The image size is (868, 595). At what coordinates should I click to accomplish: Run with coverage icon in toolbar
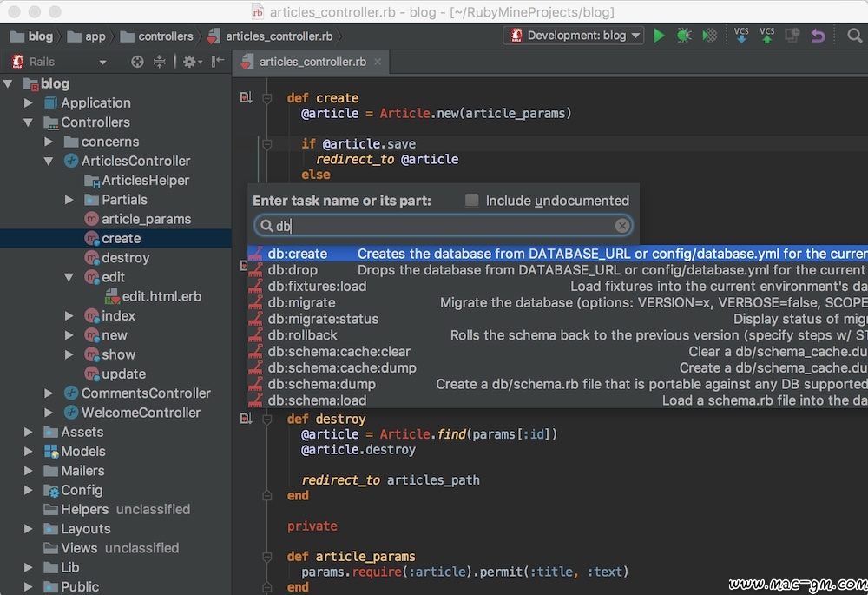(710, 36)
